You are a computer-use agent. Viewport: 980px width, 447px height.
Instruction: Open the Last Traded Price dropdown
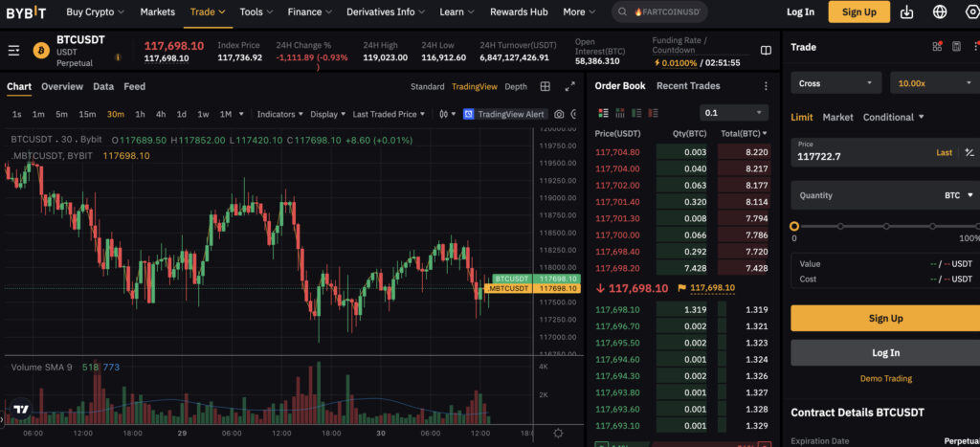[x=389, y=115]
